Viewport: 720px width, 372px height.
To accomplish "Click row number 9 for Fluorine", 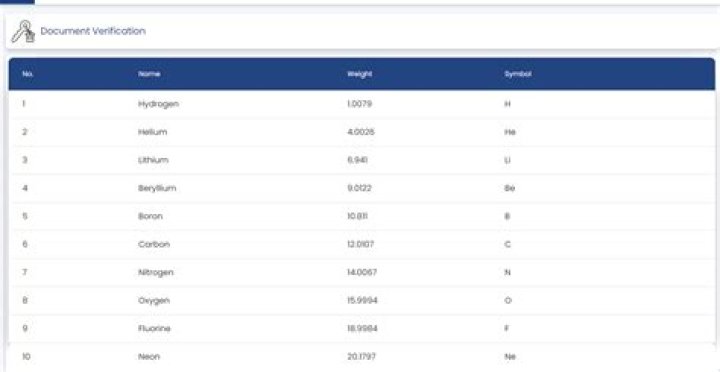I will 25,328.
